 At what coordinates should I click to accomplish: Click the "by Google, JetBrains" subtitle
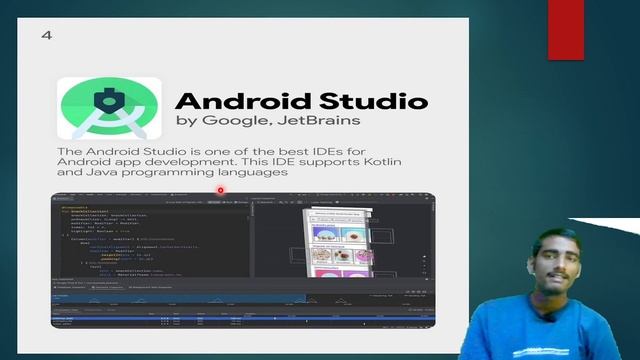click(268, 120)
